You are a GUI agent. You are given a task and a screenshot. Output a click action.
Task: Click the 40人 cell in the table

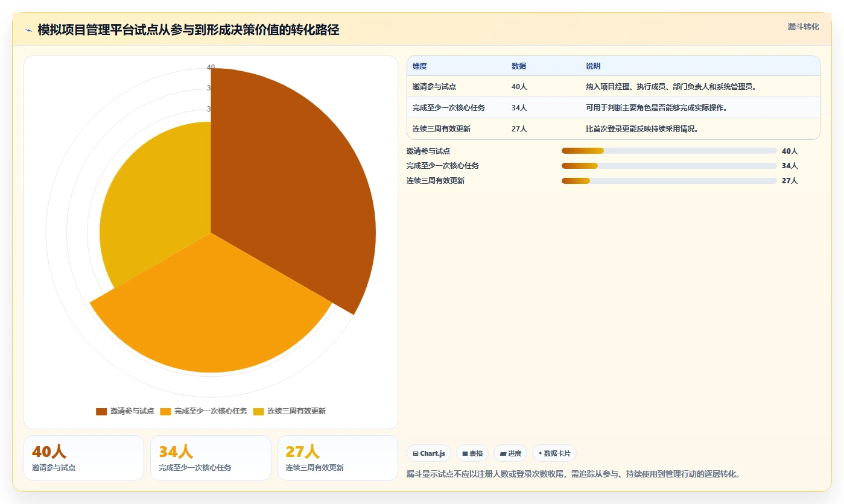coord(519,87)
